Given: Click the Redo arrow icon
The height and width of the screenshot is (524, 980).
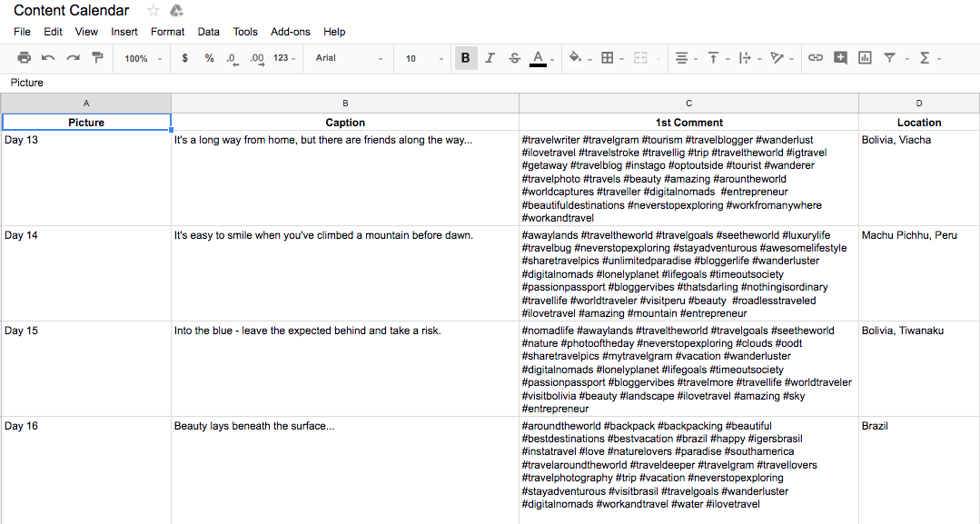Looking at the screenshot, I should click(74, 58).
